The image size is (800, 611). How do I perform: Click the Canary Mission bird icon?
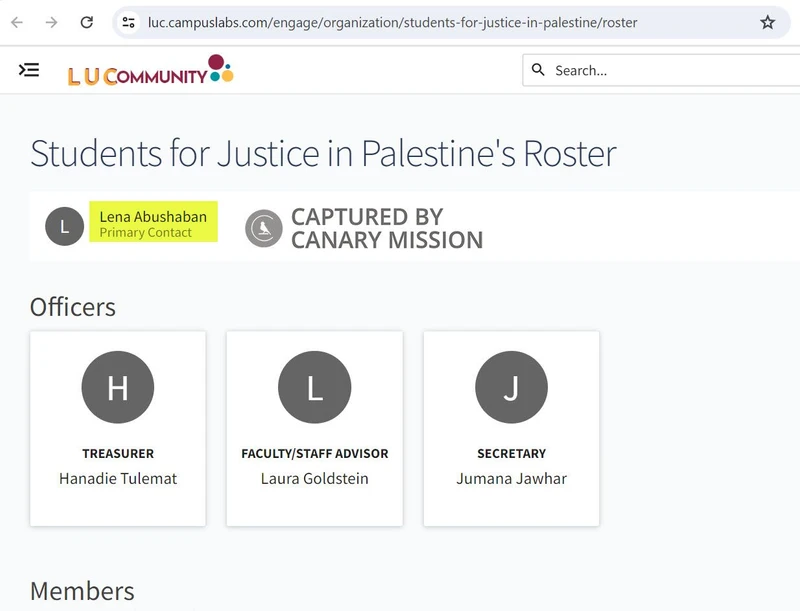[264, 228]
